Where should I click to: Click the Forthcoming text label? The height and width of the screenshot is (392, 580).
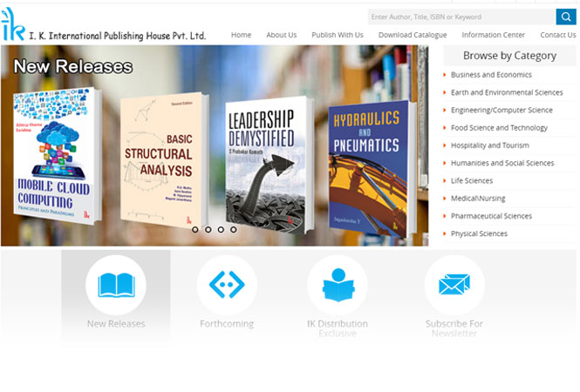click(227, 324)
